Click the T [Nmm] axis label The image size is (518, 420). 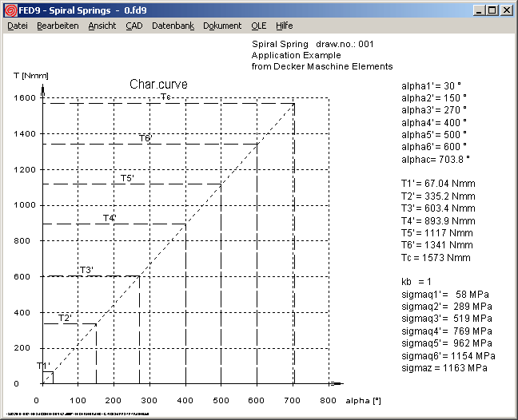tap(31, 75)
